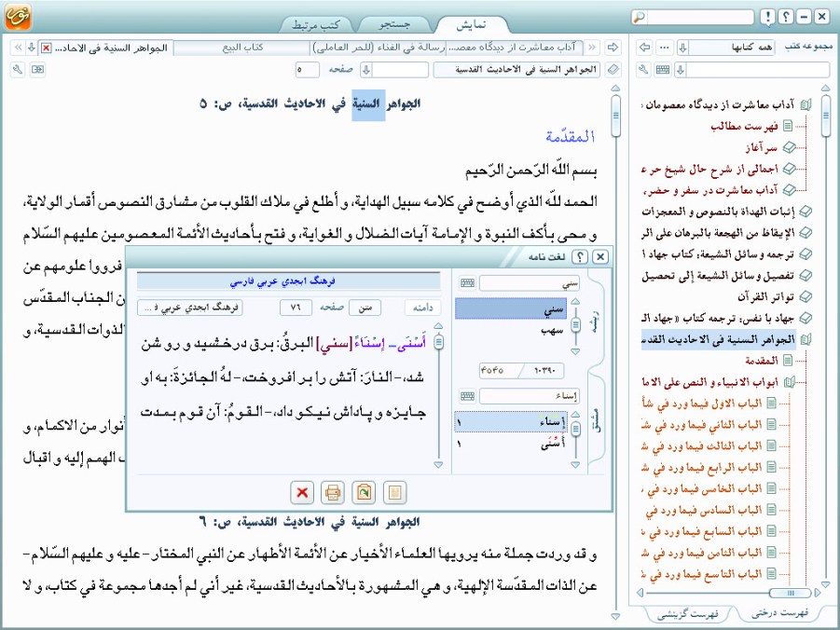The height and width of the screenshot is (630, 840).
Task: Click the book icon beside سرآغاز
Action: click(789, 147)
